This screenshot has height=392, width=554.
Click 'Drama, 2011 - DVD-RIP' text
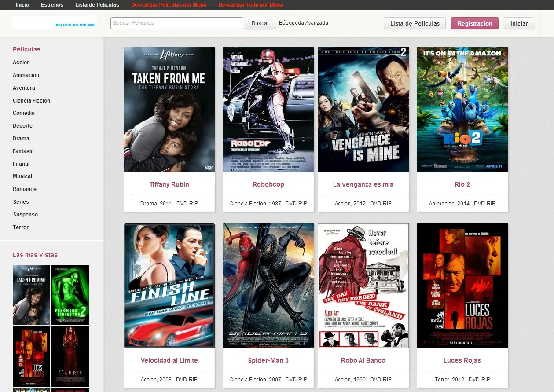coord(169,204)
